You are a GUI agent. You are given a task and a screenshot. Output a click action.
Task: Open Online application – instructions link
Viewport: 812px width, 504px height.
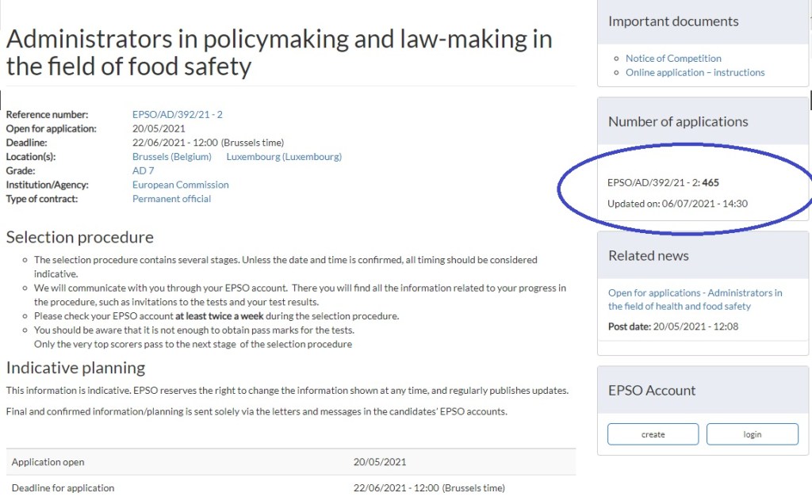click(x=695, y=72)
